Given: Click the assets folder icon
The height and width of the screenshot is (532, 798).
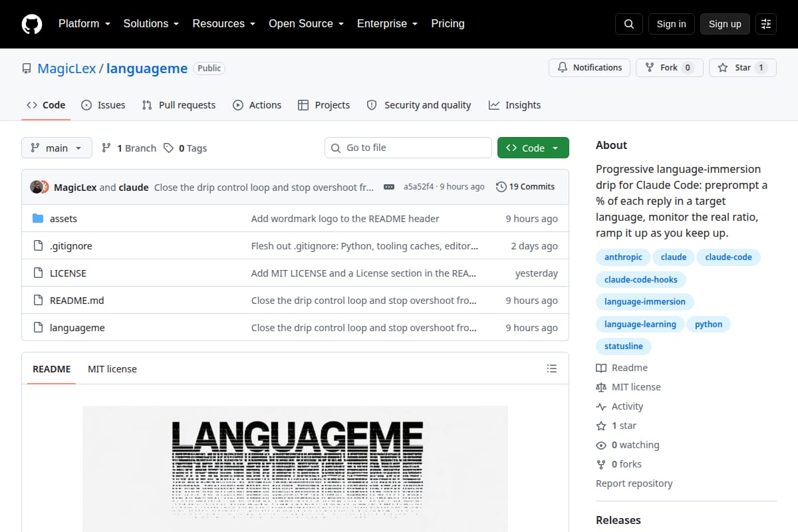Looking at the screenshot, I should (38, 219).
